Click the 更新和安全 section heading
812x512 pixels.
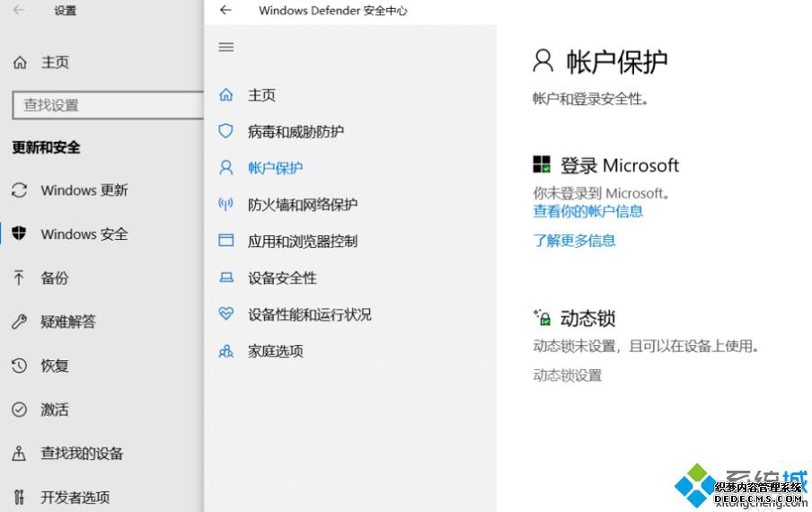46,147
